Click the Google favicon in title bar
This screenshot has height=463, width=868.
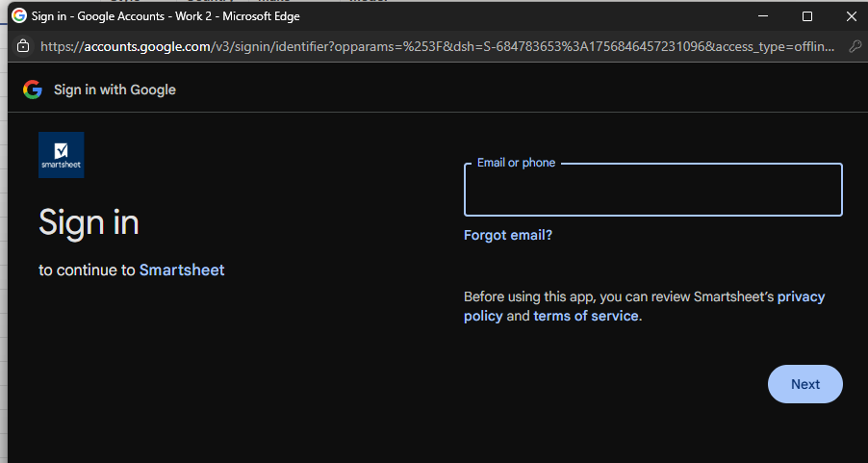coord(19,16)
